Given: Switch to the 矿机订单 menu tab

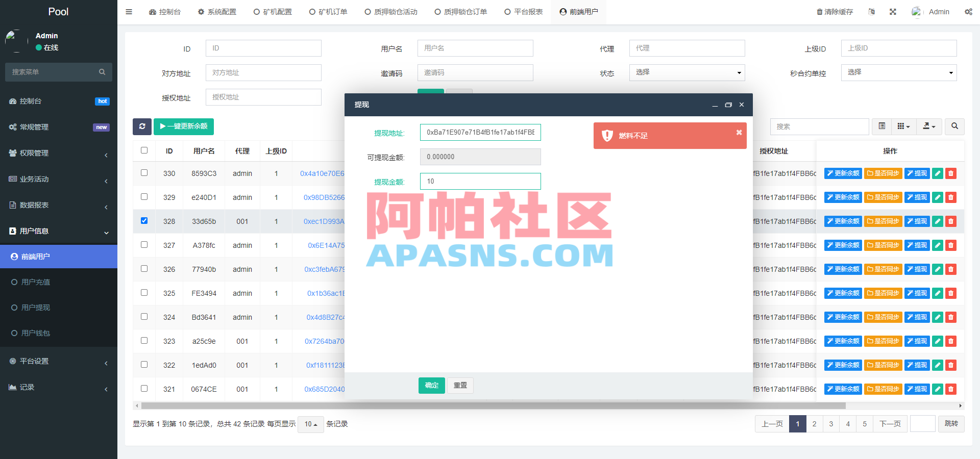Looking at the screenshot, I should point(328,12).
